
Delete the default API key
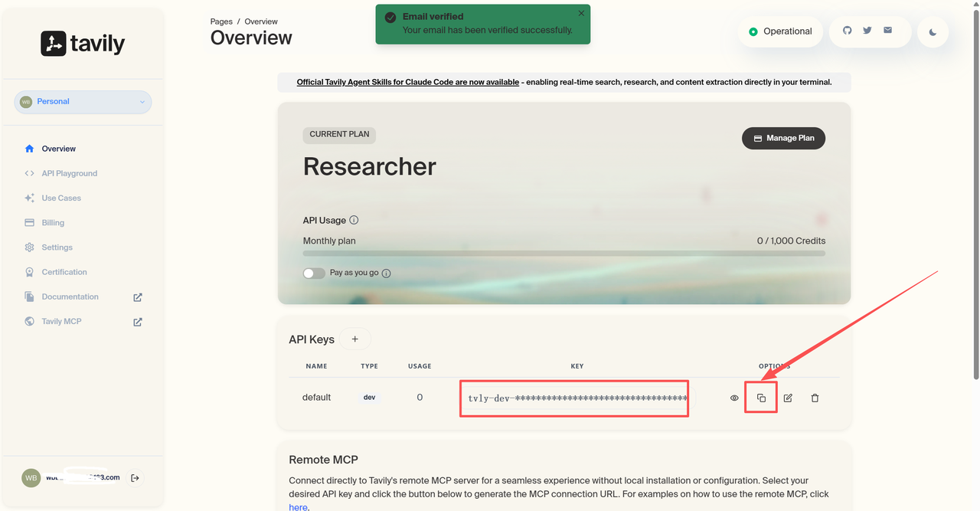[815, 398]
